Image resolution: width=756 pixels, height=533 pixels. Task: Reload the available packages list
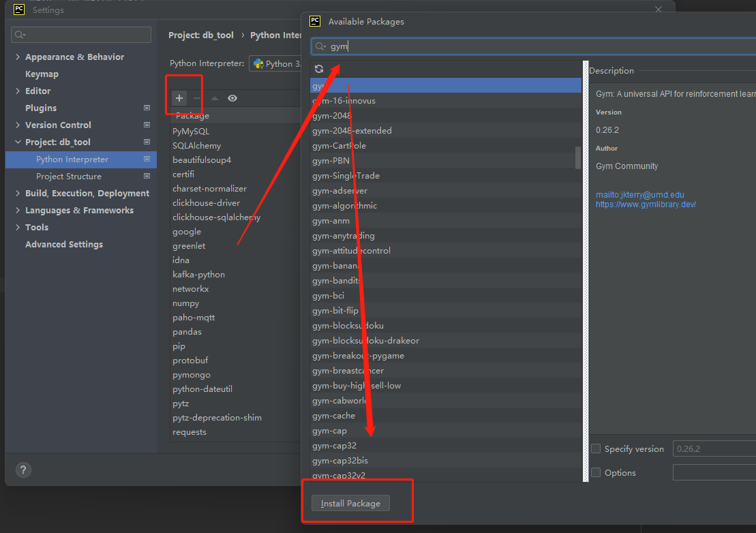(319, 69)
